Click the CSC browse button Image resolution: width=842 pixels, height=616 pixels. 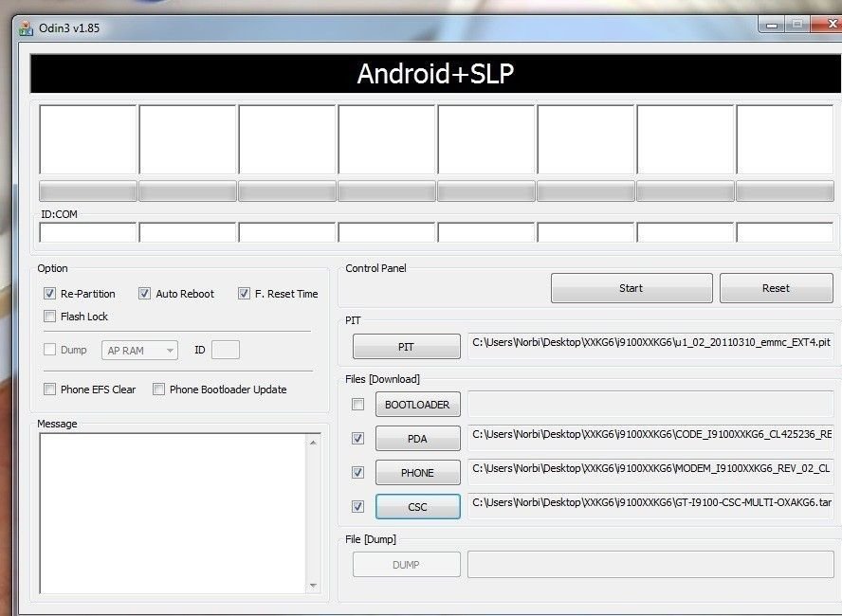point(418,507)
